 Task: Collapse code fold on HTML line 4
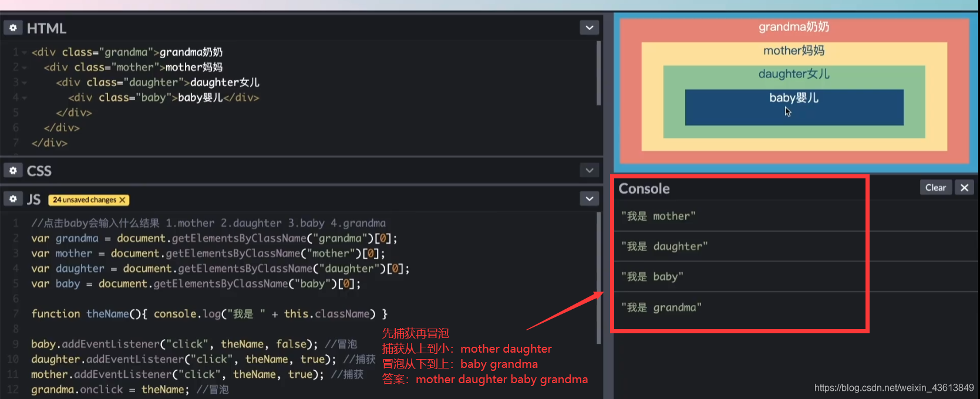(24, 98)
